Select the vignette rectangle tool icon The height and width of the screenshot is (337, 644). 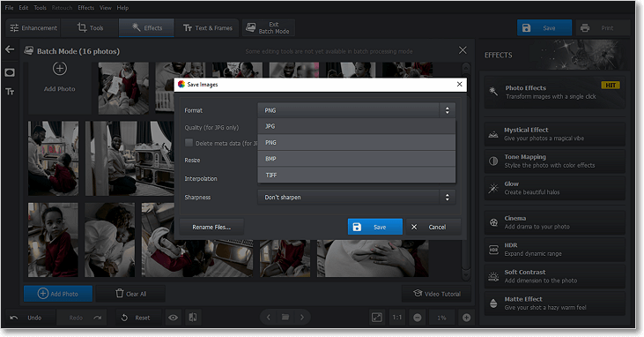10,73
